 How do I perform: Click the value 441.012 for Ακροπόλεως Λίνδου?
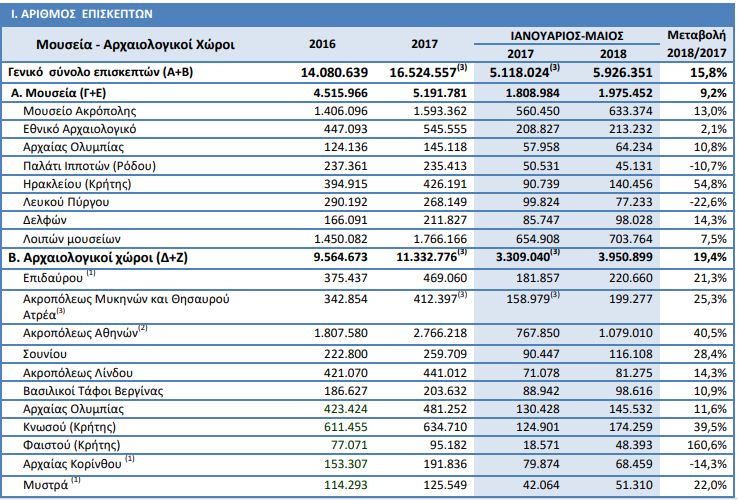445,373
